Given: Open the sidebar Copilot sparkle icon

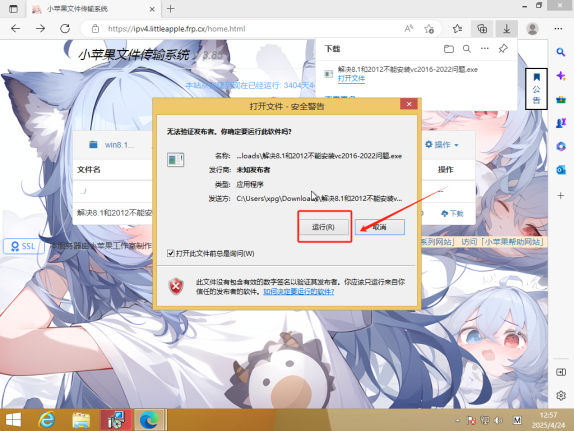Looking at the screenshot, I should [561, 76].
